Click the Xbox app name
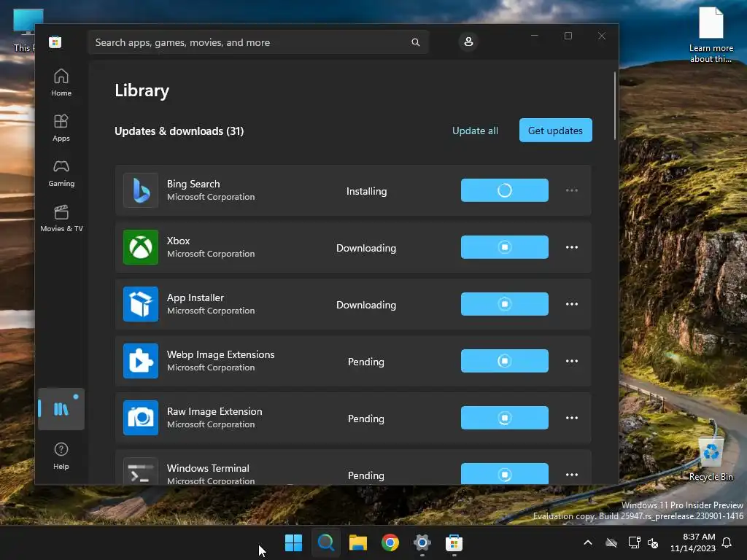 [178, 241]
